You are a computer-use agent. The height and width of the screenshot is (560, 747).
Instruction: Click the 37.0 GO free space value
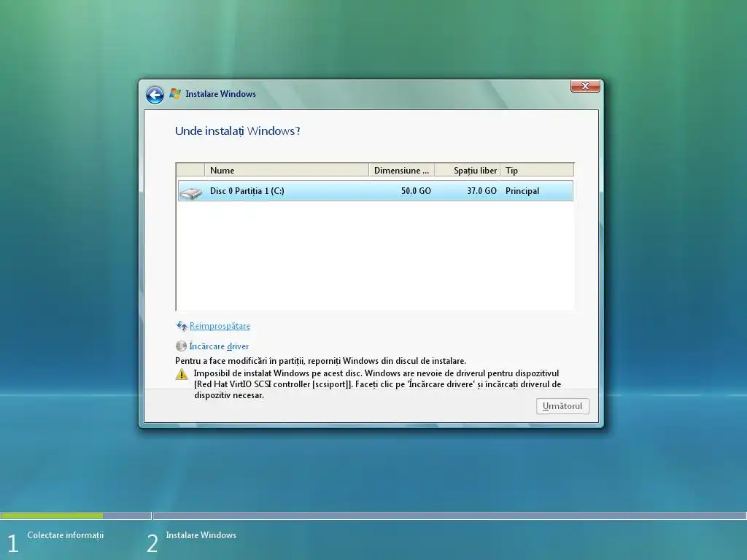tap(481, 191)
